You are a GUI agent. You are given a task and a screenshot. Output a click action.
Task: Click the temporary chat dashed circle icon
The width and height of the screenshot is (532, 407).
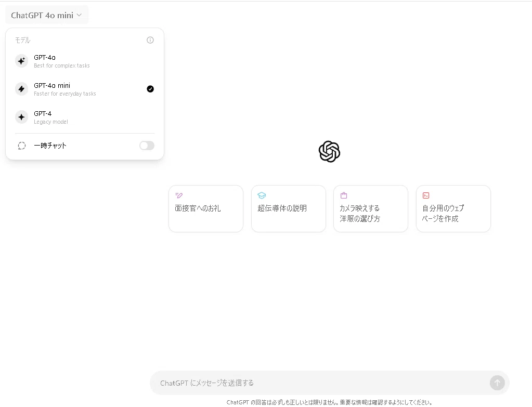pos(22,146)
